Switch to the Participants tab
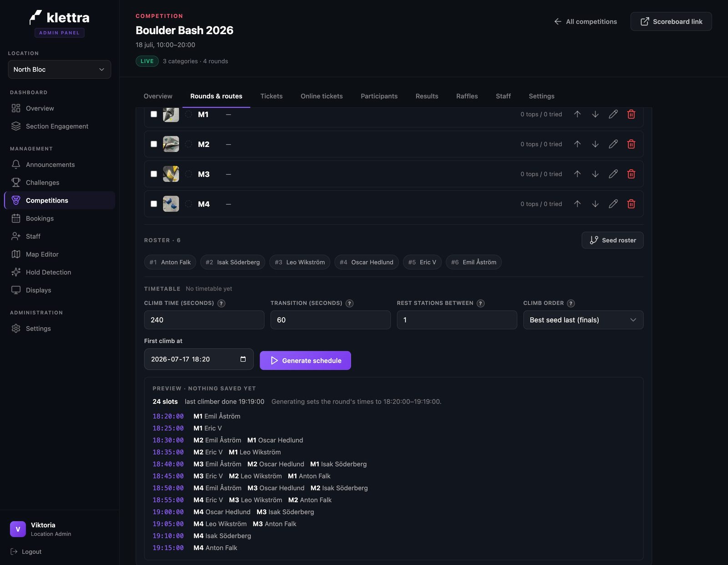728x565 pixels. 379,96
